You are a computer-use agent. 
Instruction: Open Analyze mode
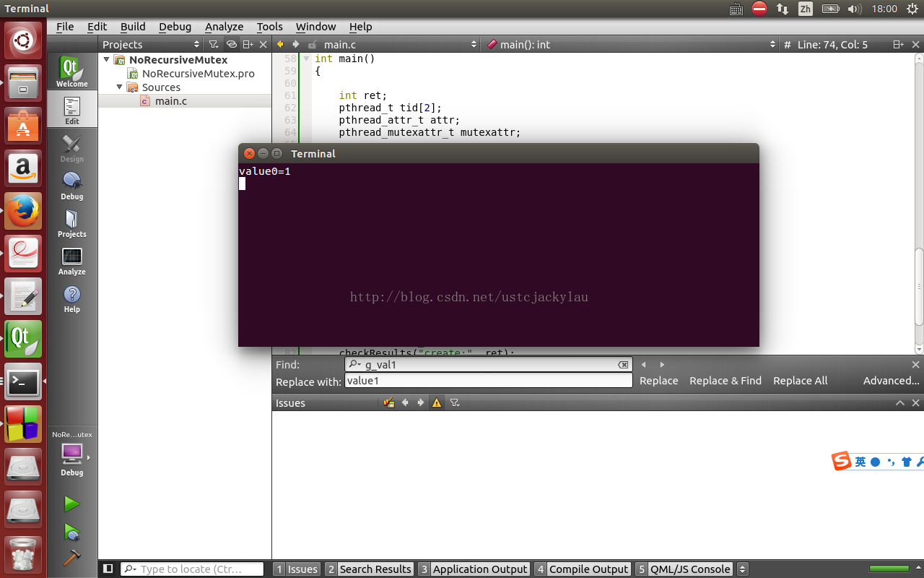pyautogui.click(x=71, y=260)
